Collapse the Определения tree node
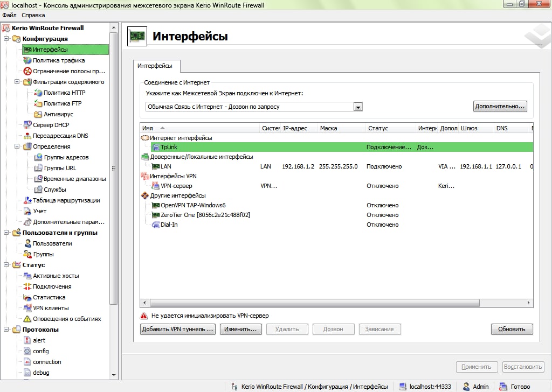The width and height of the screenshot is (552, 392). (x=17, y=146)
